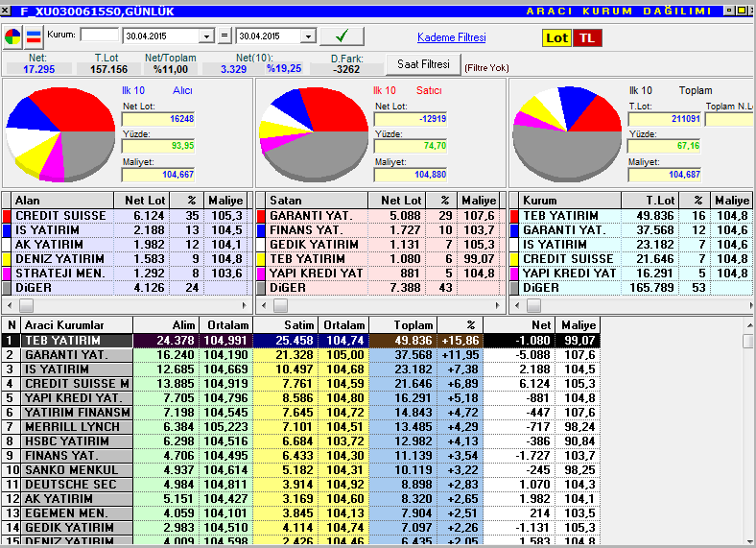The width and height of the screenshot is (756, 548).
Task: Click the Saat Filtresi button
Action: point(423,64)
